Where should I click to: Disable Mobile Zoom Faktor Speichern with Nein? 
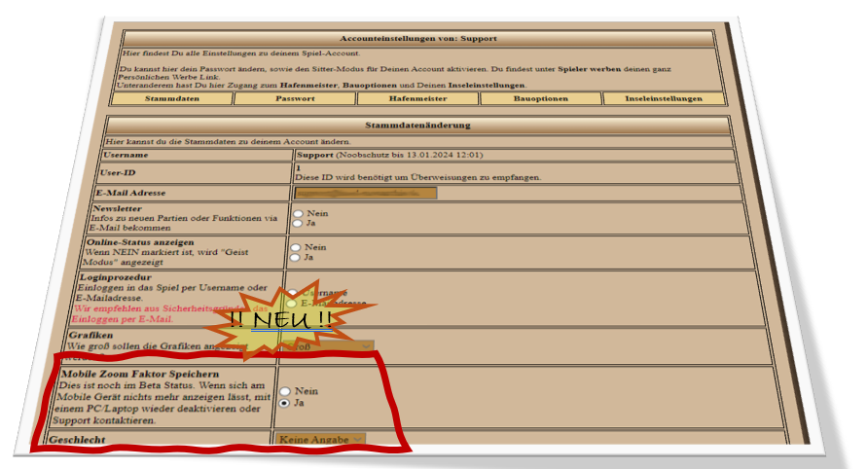(x=286, y=391)
